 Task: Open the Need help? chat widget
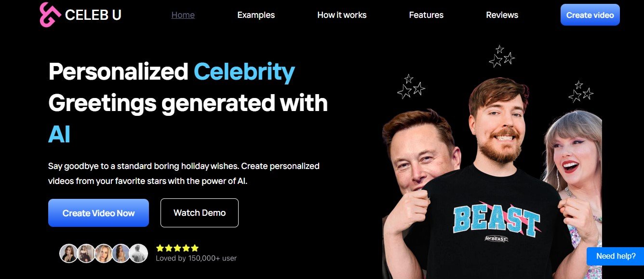pyautogui.click(x=616, y=256)
